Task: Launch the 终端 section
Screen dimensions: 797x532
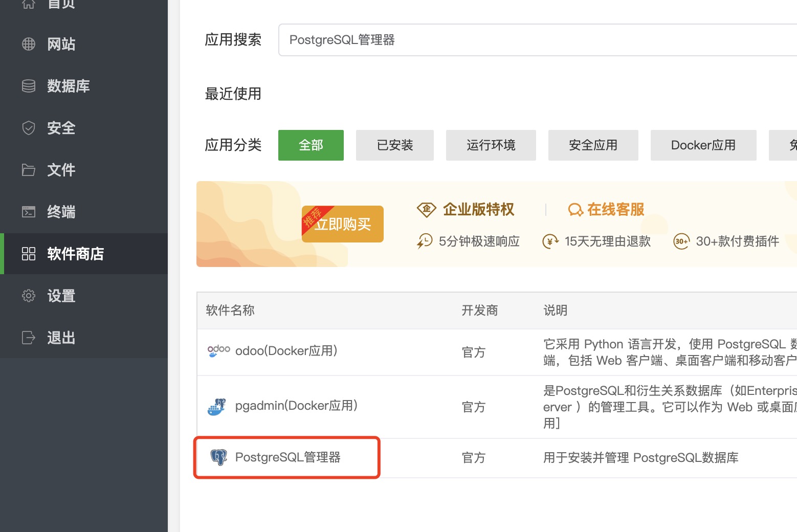Action: click(84, 212)
